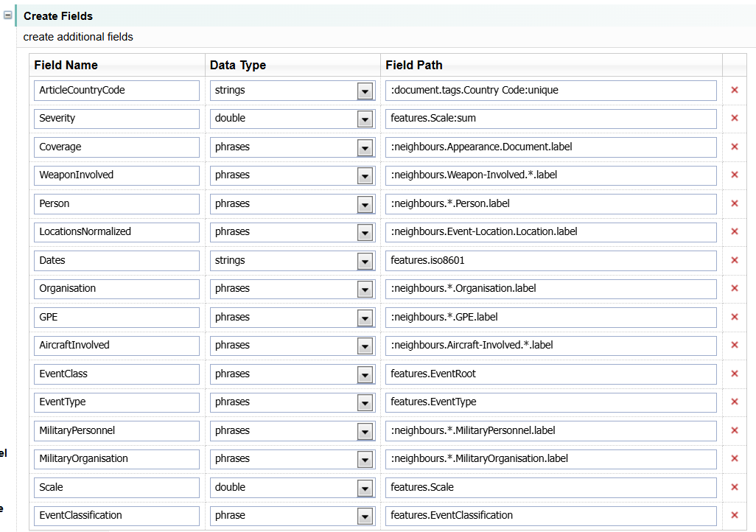
Task: Delete the GPE field row
Action: pos(734,317)
